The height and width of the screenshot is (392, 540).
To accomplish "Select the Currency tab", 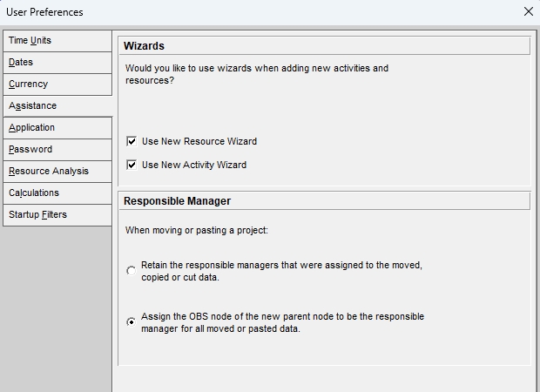I will coord(57,84).
